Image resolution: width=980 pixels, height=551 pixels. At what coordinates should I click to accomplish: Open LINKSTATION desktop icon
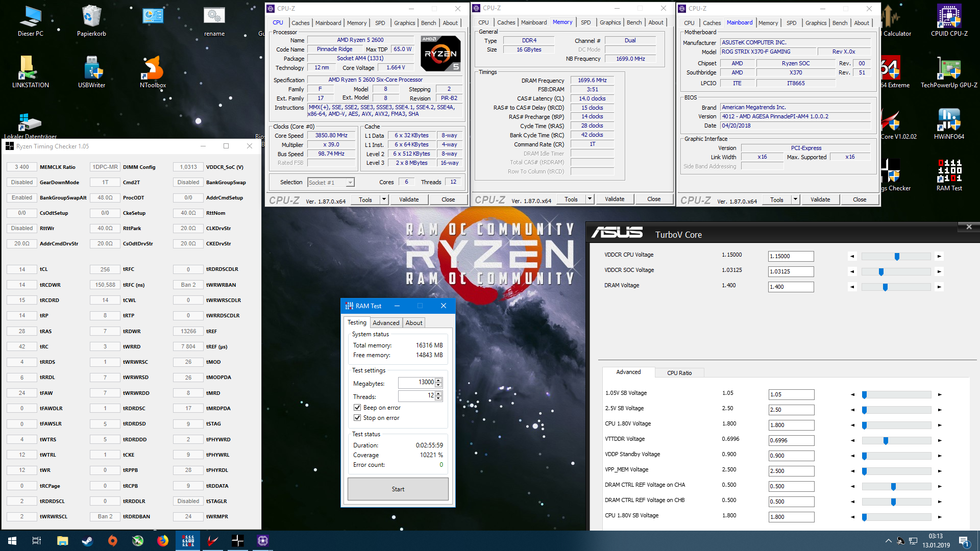(31, 72)
